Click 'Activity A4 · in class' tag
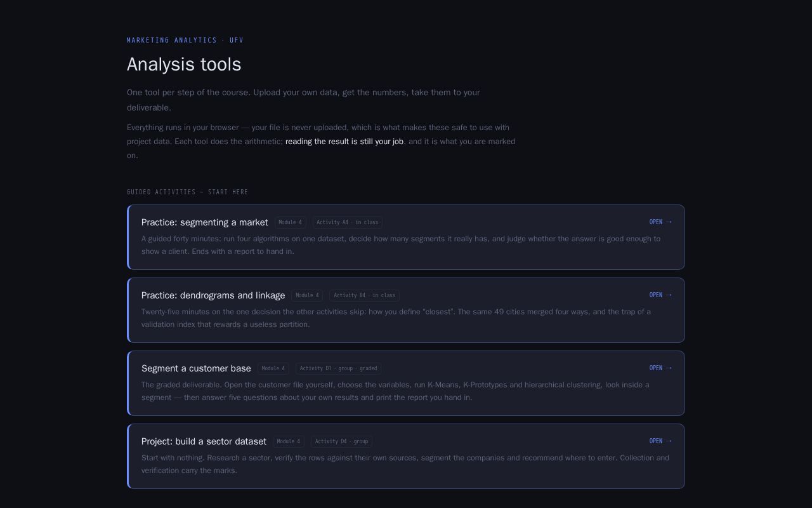Screen dimensions: 812x508 coord(348,222)
